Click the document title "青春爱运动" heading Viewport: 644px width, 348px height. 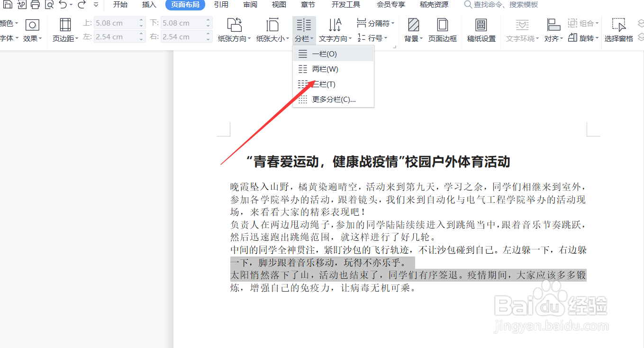pos(378,162)
